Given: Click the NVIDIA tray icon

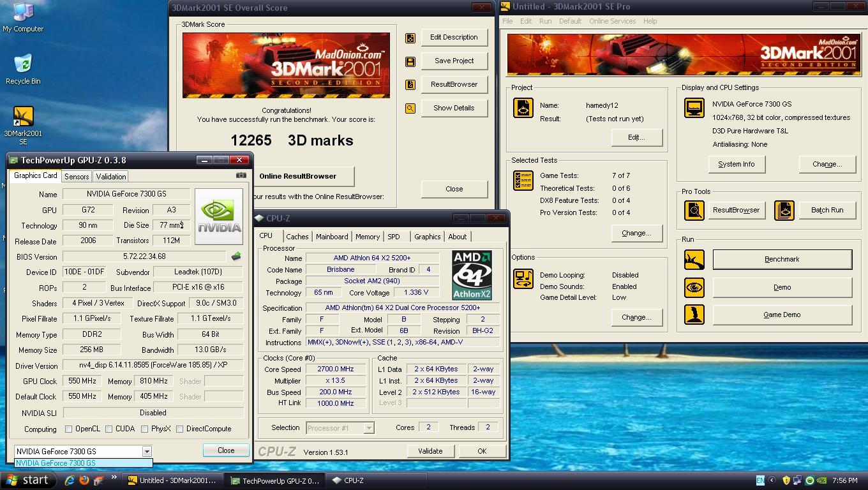Looking at the screenshot, I should 821,480.
